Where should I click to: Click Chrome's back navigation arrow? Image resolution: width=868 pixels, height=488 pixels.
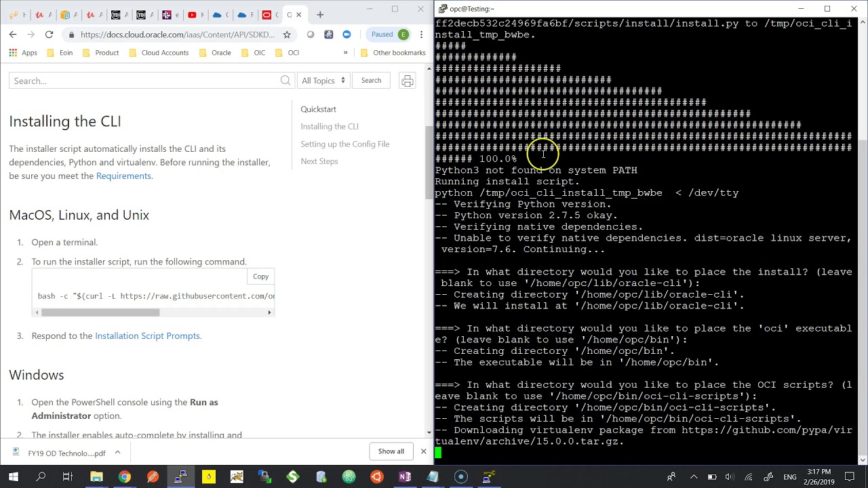(x=13, y=34)
